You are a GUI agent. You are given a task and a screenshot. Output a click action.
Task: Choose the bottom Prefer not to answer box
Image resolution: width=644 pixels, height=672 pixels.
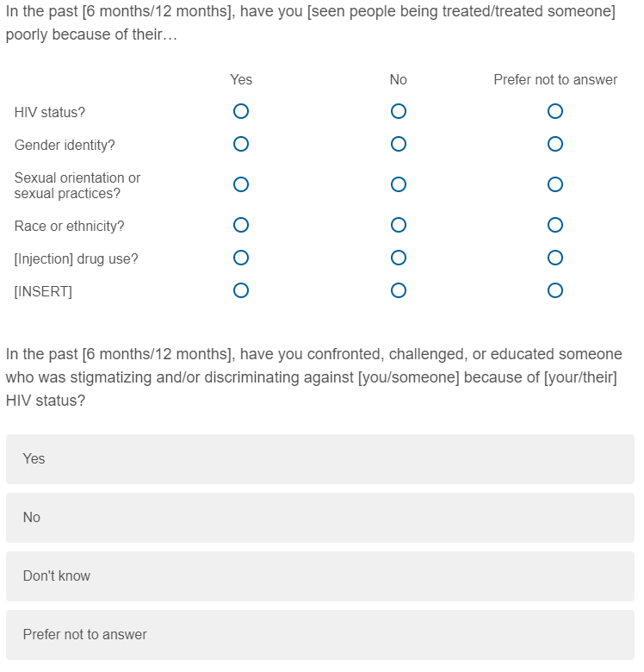[320, 635]
